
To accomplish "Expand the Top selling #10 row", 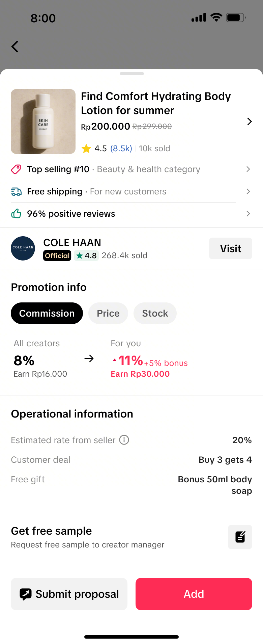I will (248, 169).
